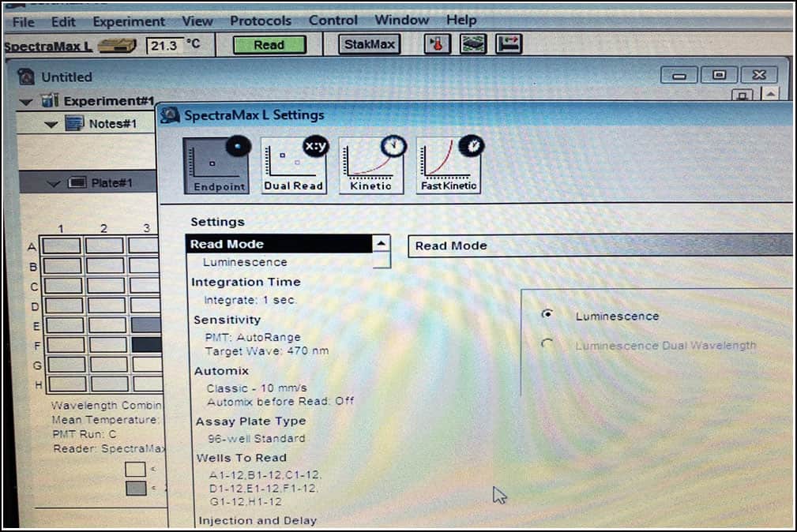This screenshot has width=797, height=532.
Task: Open the Edit menu
Action: pyautogui.click(x=63, y=22)
